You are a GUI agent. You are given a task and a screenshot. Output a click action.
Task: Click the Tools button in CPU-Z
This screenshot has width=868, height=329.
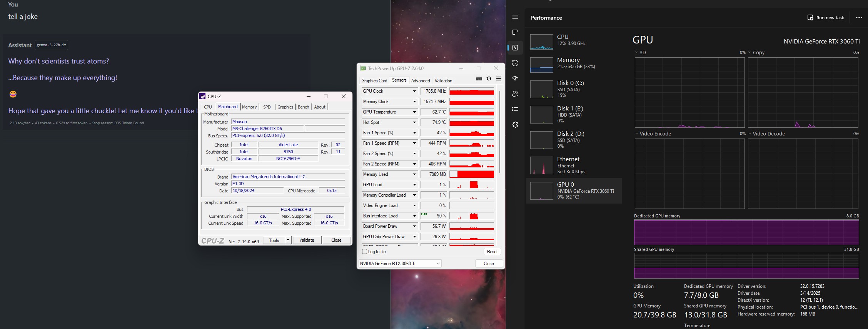(x=274, y=240)
